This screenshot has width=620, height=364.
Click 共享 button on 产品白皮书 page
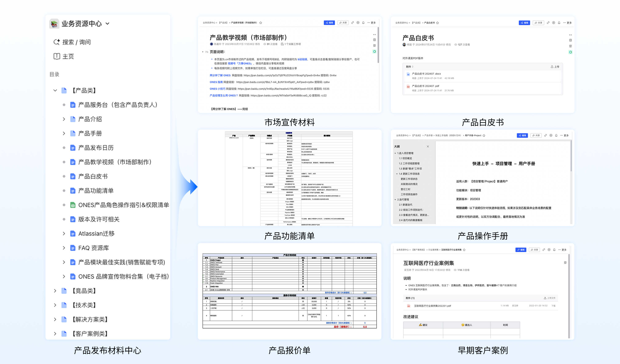click(x=538, y=23)
